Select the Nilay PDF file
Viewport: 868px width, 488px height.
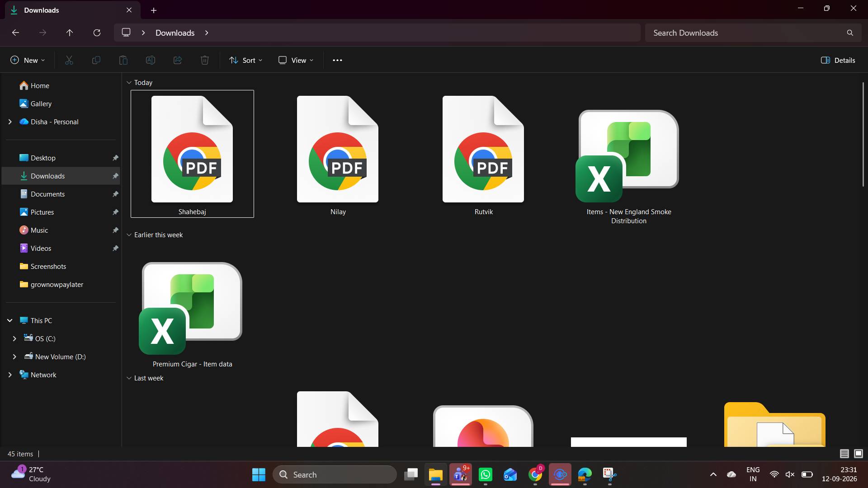pos(338,154)
